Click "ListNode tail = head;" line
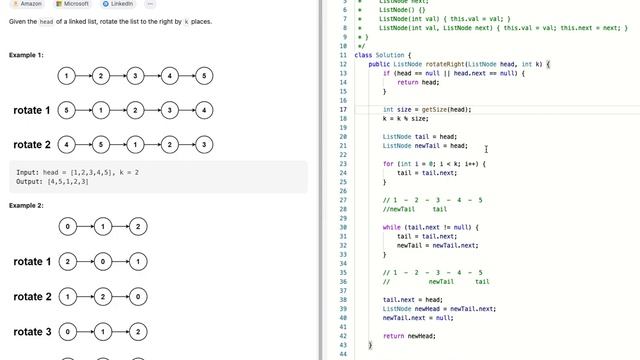 click(x=420, y=136)
